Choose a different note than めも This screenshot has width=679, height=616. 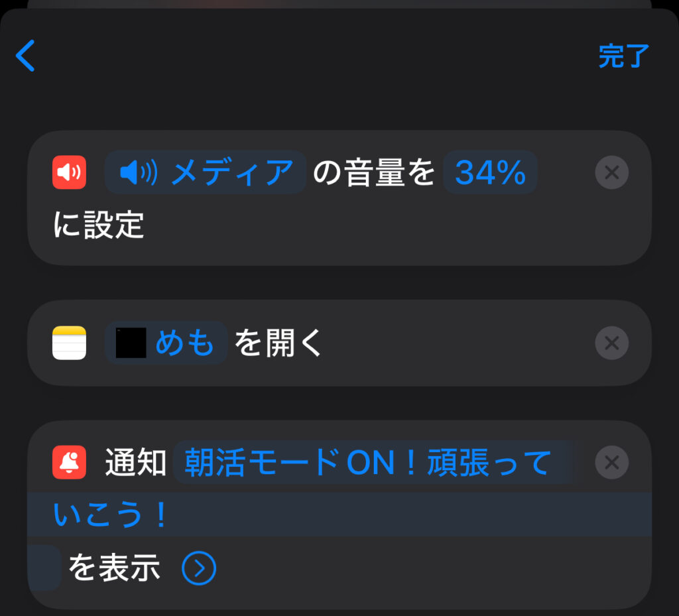coord(184,343)
